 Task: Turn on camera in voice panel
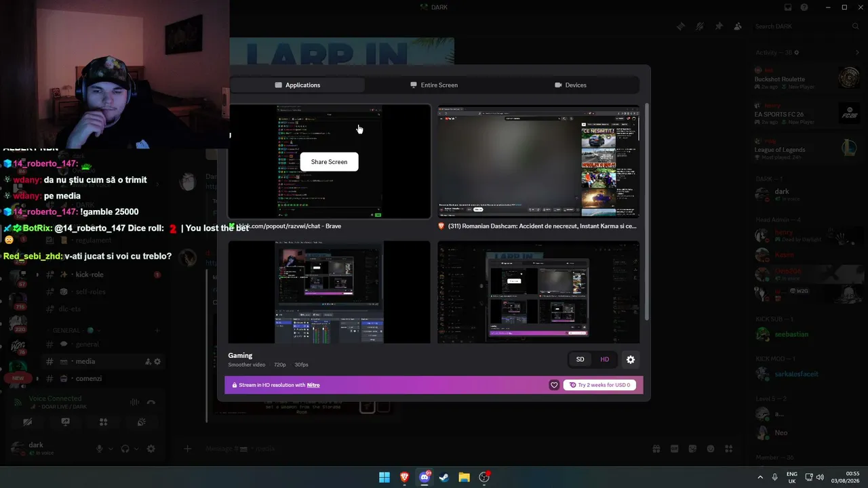pos(27,422)
